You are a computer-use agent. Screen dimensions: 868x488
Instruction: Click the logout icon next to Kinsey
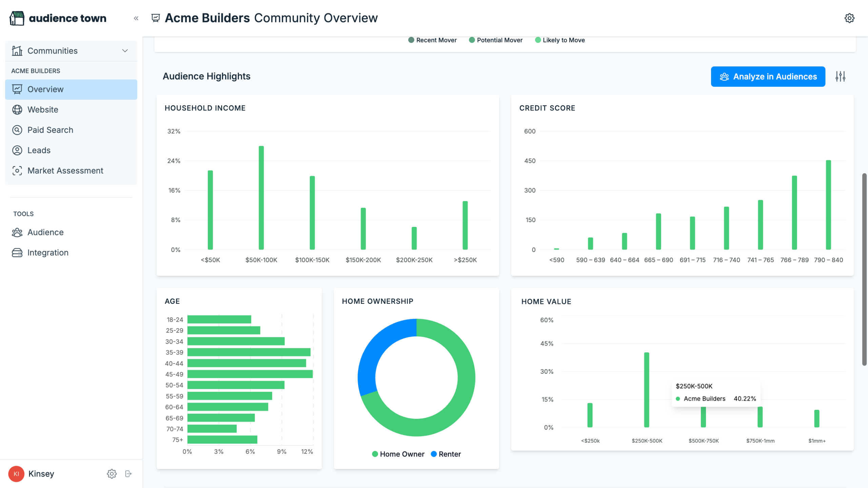click(x=128, y=474)
